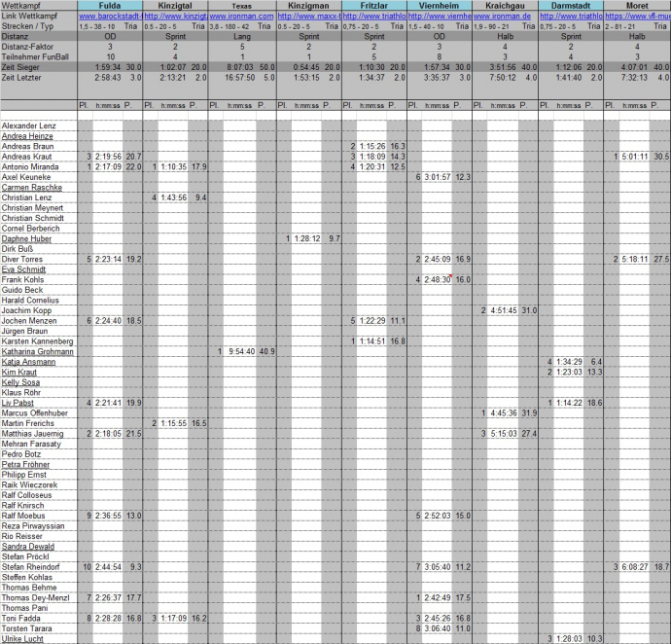Image resolution: width=671 pixels, height=644 pixels.
Task: Select the name Matthias Jauernig
Action: [32, 434]
